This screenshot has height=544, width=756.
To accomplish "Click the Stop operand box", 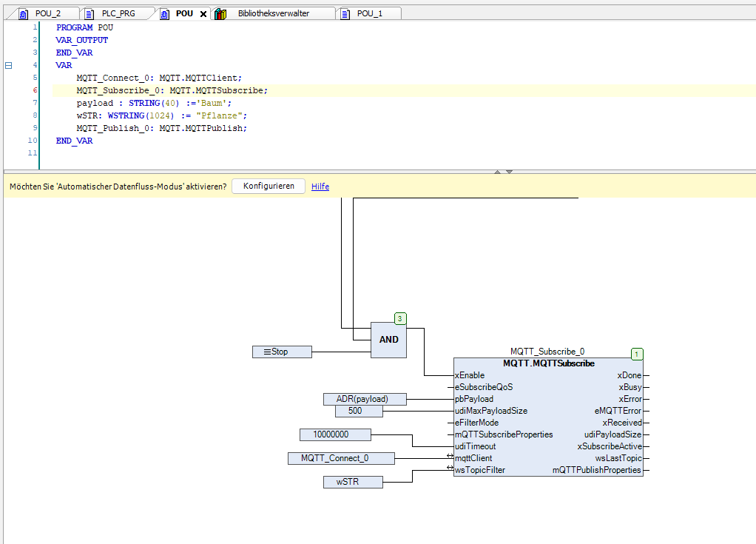I will point(281,352).
